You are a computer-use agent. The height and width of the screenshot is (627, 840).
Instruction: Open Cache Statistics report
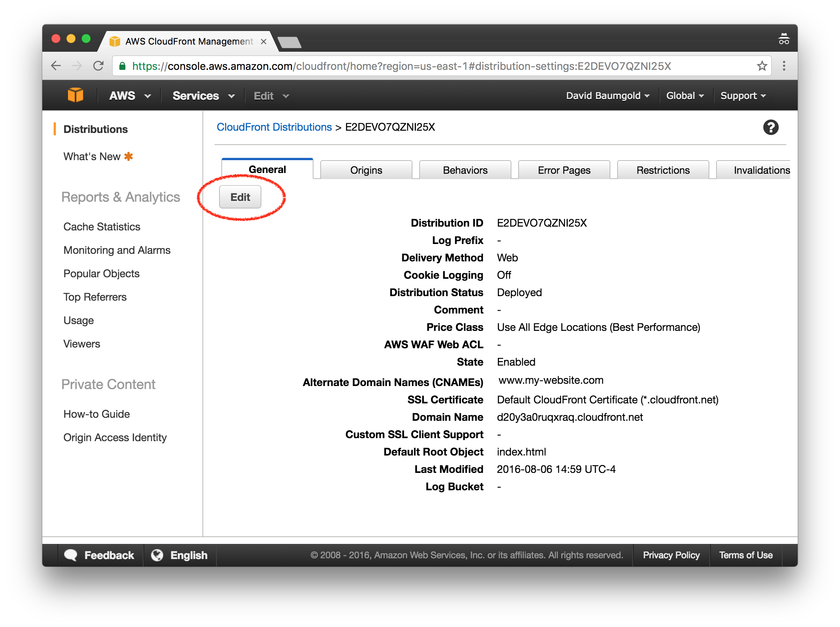coord(102,227)
